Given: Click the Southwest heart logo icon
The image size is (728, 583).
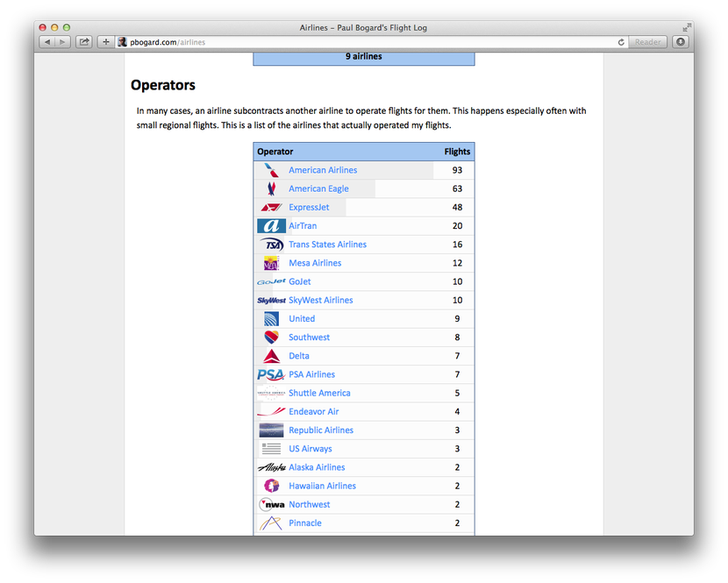Looking at the screenshot, I should click(271, 338).
